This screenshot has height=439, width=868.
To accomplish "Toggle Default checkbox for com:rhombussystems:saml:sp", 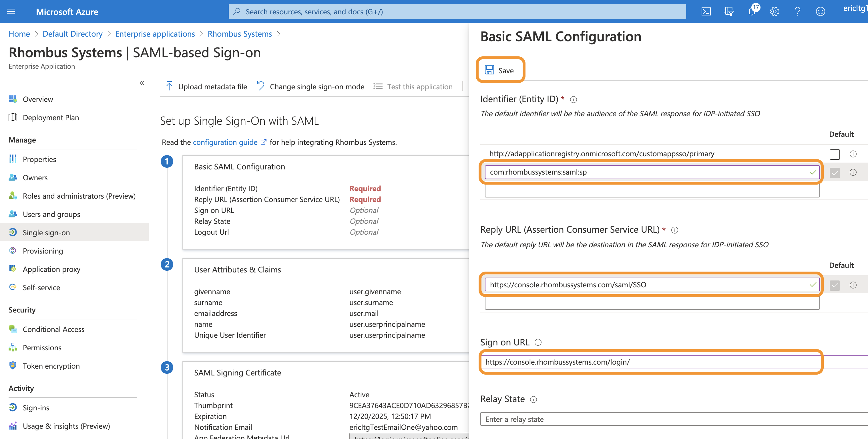I will point(835,173).
